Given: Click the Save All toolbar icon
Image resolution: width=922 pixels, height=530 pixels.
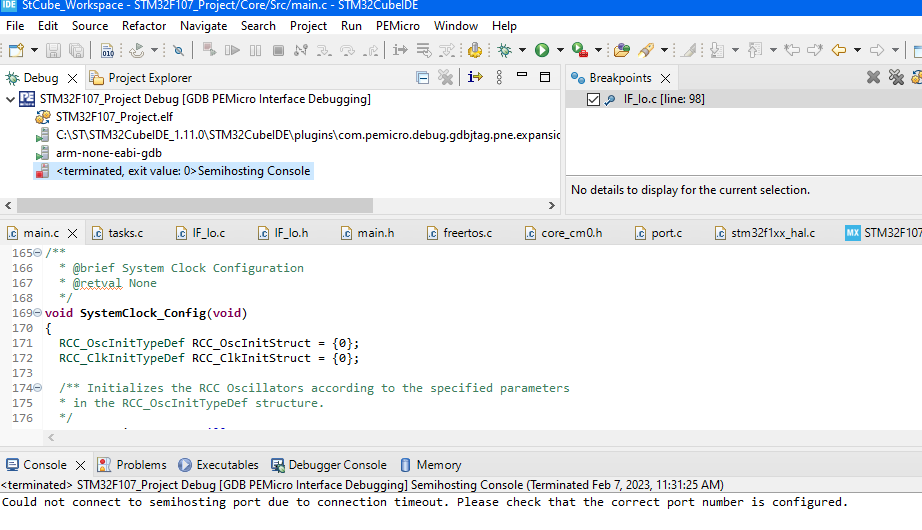Looking at the screenshot, I should coord(76,51).
